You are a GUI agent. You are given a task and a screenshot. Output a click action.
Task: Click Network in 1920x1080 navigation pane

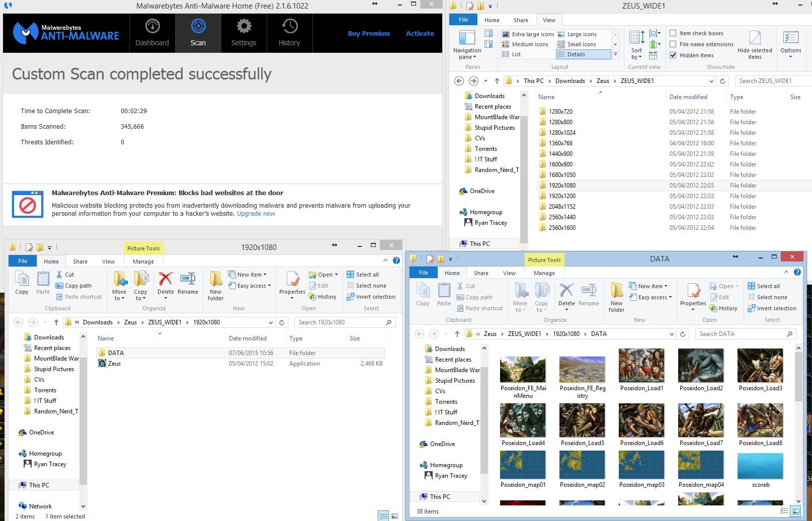point(35,506)
